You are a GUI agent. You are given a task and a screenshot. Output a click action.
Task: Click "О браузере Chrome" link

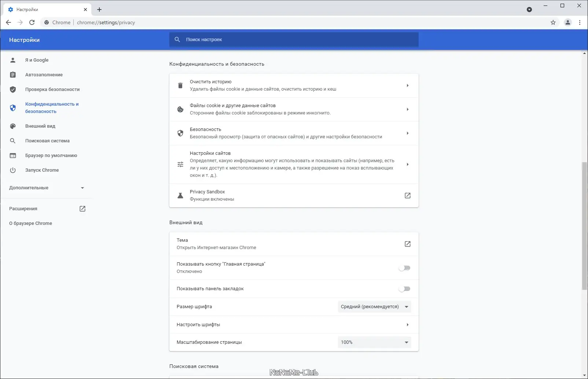point(31,223)
